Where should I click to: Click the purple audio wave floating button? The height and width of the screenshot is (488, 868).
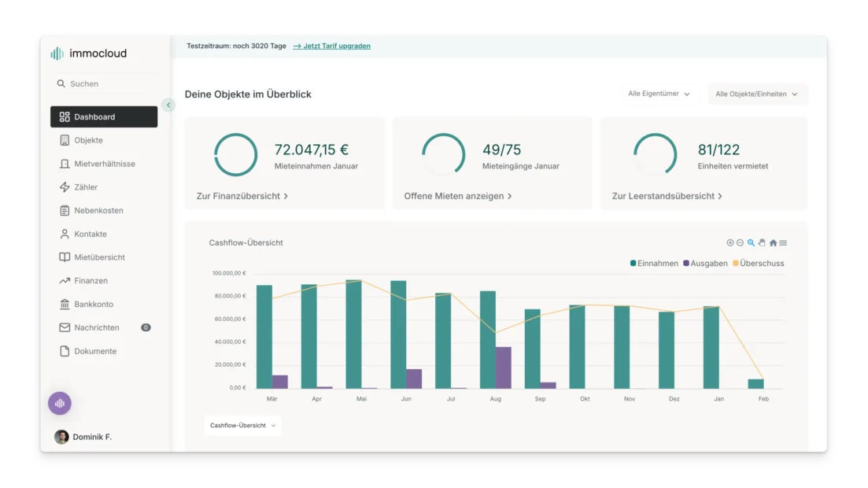click(60, 404)
